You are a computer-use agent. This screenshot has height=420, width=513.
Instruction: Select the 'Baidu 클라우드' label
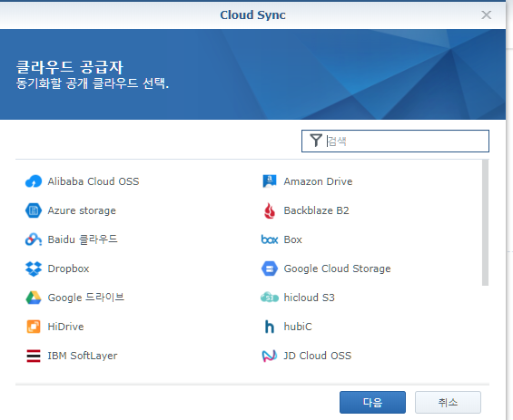click(83, 239)
